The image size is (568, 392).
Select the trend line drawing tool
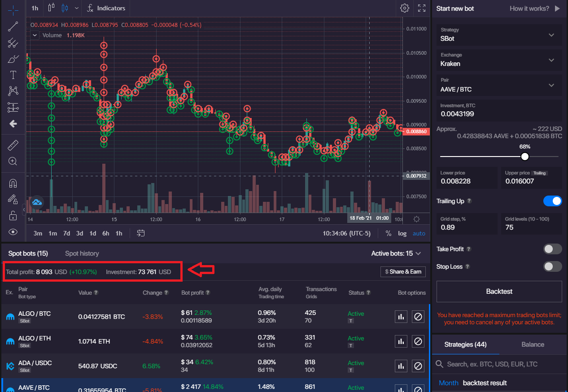[x=13, y=26]
